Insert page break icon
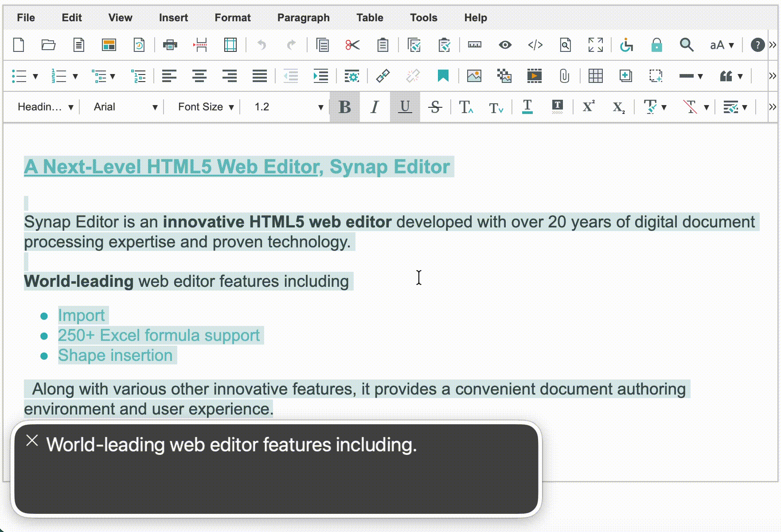Screen dimensions: 781x532 (200, 45)
